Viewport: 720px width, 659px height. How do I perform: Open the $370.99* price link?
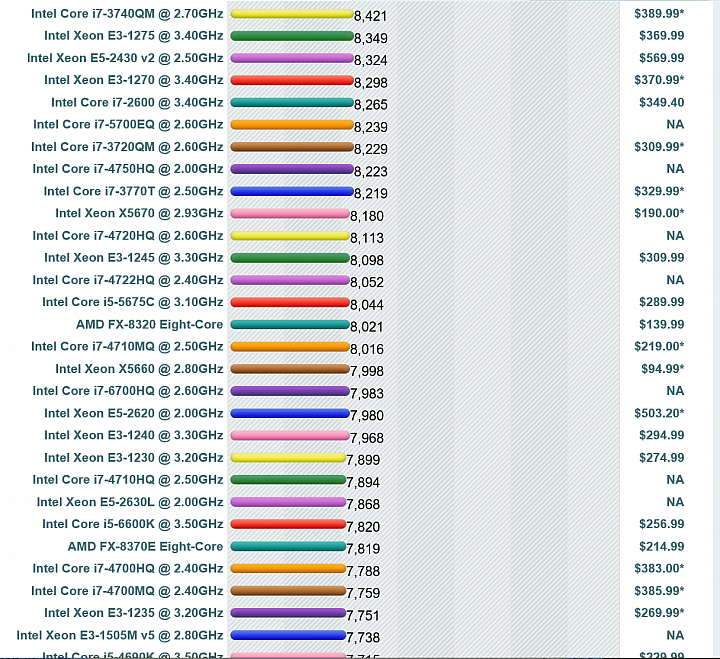(x=659, y=80)
